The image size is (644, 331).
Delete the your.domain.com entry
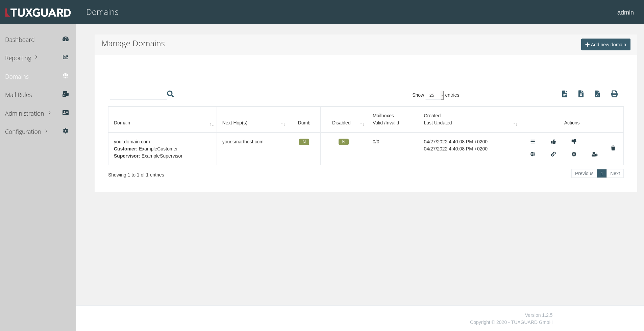click(x=613, y=148)
